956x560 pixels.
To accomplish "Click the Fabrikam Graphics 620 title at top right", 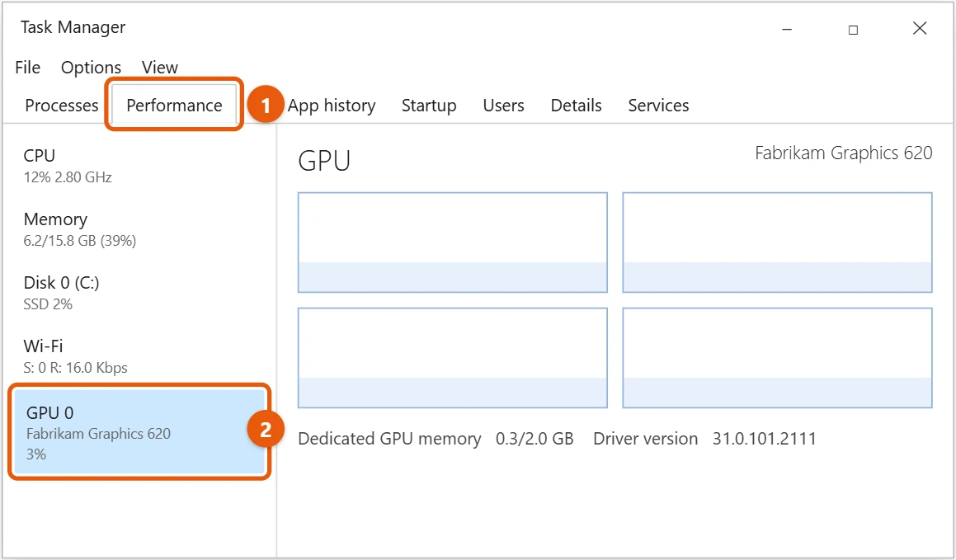I will [844, 153].
